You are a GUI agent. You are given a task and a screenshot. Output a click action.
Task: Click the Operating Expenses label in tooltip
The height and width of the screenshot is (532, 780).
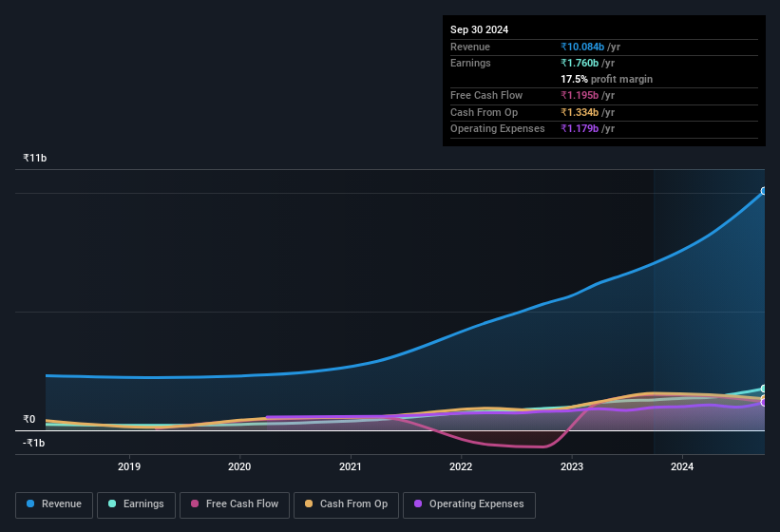pos(498,128)
